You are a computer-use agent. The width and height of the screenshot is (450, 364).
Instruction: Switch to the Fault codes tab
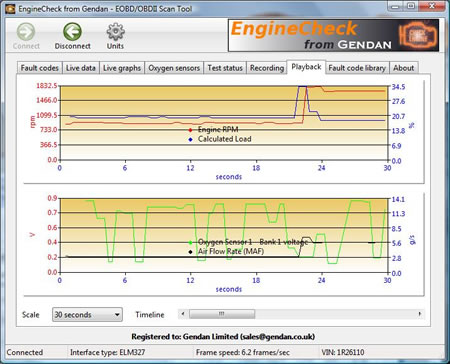[39, 68]
